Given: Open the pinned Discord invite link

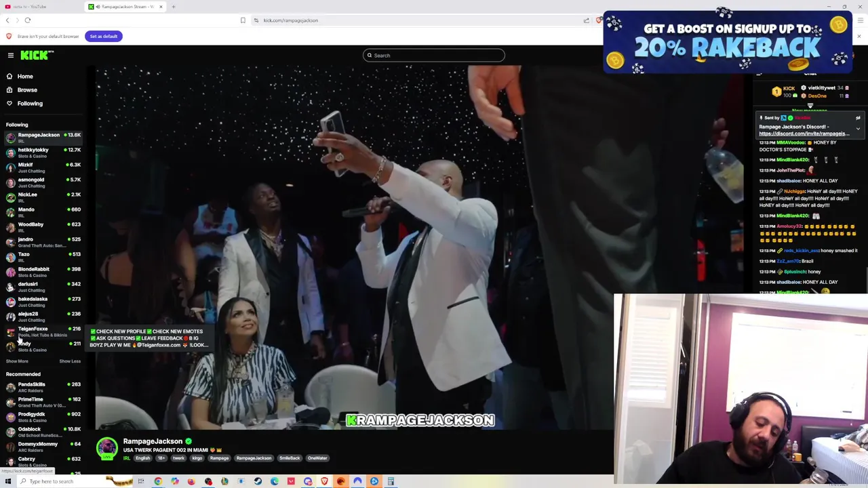Looking at the screenshot, I should pyautogui.click(x=804, y=134).
